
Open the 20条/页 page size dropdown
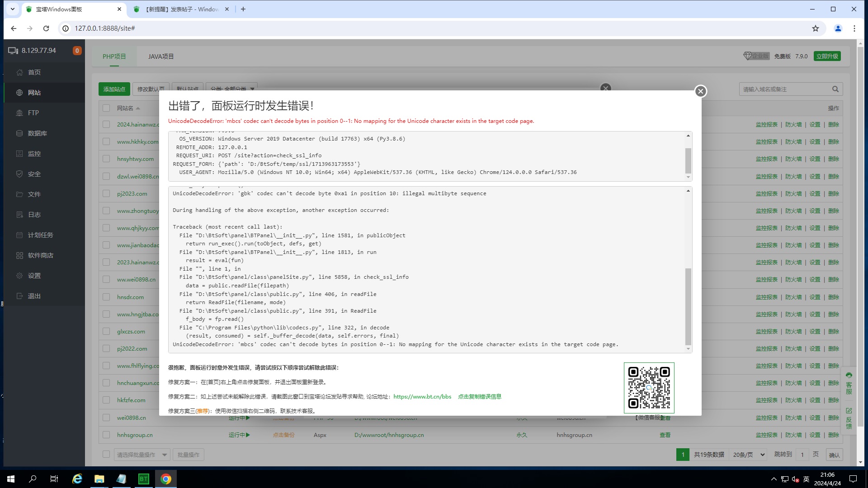pyautogui.click(x=748, y=455)
